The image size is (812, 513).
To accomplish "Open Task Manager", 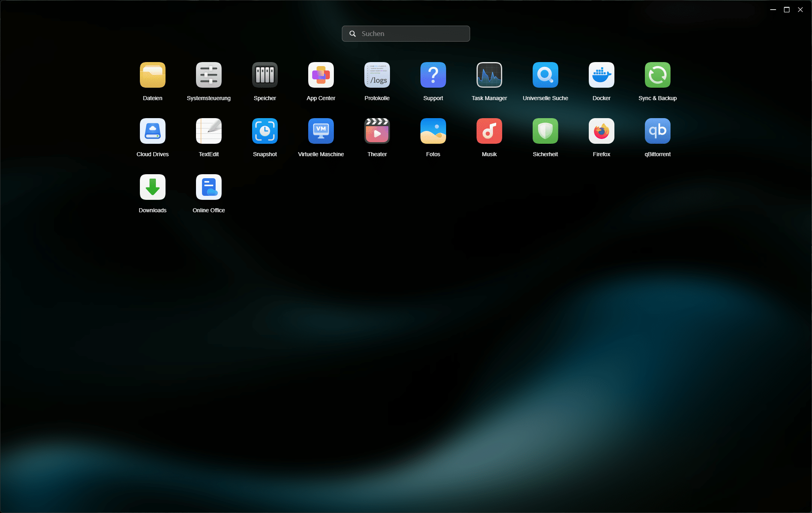I will coord(489,75).
